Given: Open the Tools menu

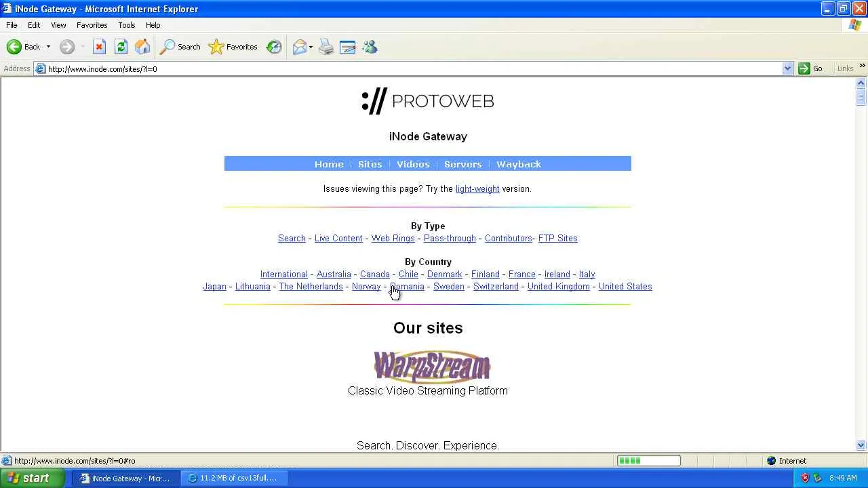Looking at the screenshot, I should click(x=127, y=25).
